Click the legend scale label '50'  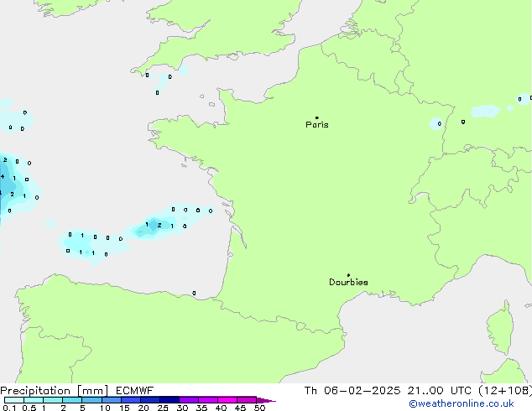tap(259, 408)
